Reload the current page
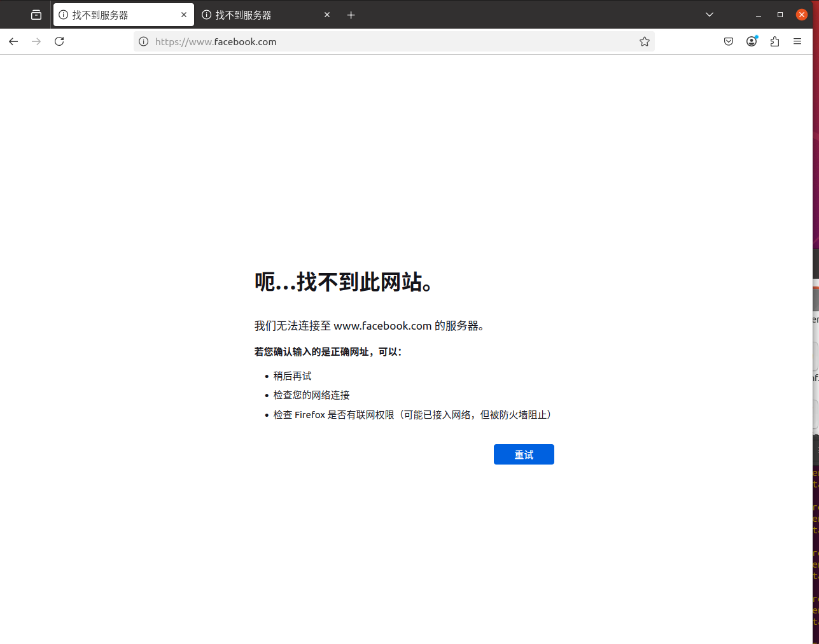 pyautogui.click(x=59, y=41)
